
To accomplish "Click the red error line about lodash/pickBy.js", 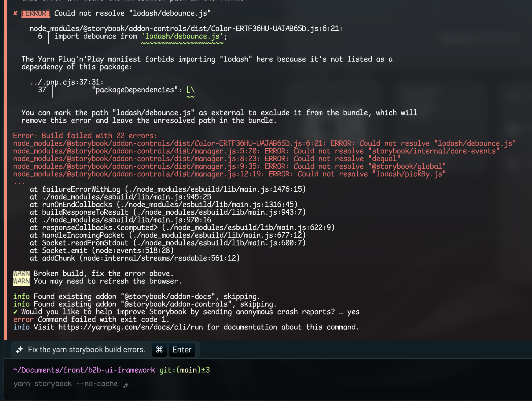I will (229, 174).
